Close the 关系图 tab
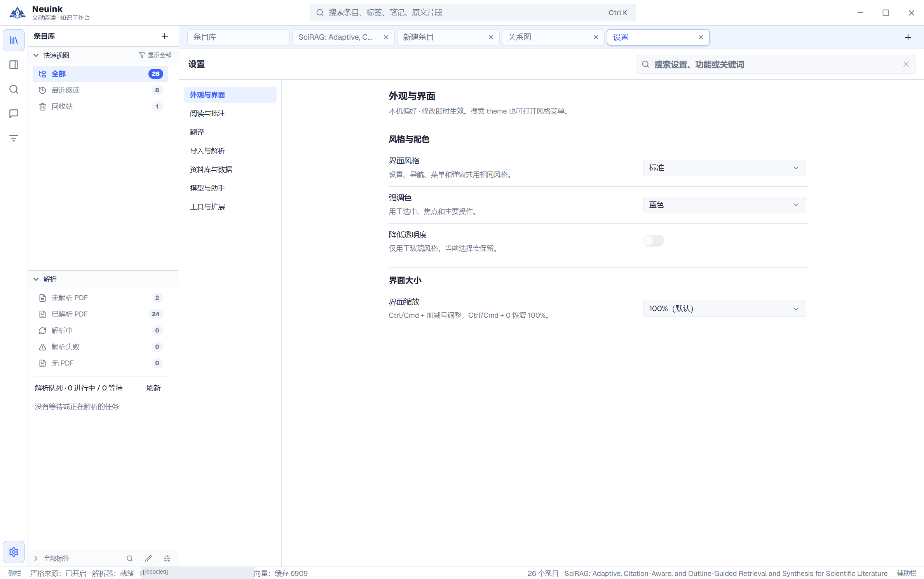This screenshot has width=924, height=579. 596,37
